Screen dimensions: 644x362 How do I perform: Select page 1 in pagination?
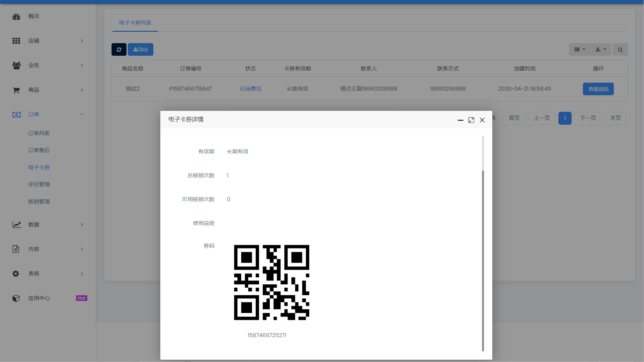point(565,118)
